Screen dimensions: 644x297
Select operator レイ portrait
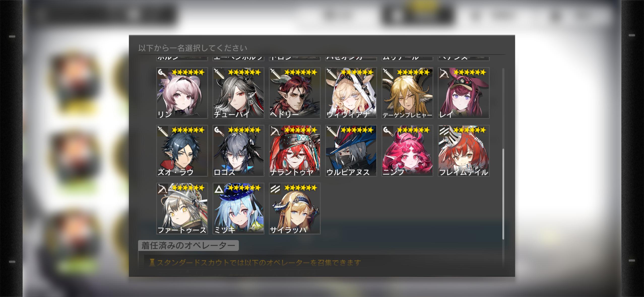point(464,93)
